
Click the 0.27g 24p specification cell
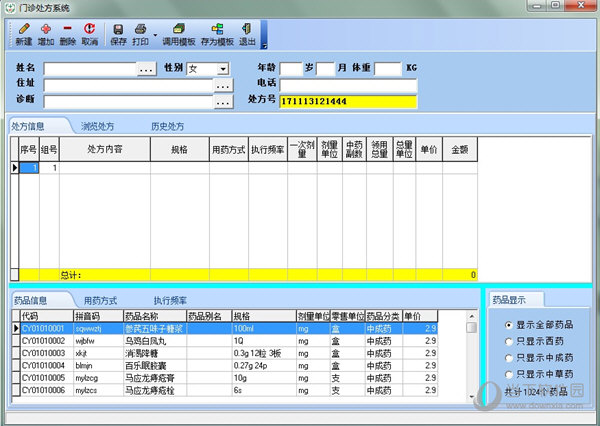click(x=264, y=366)
